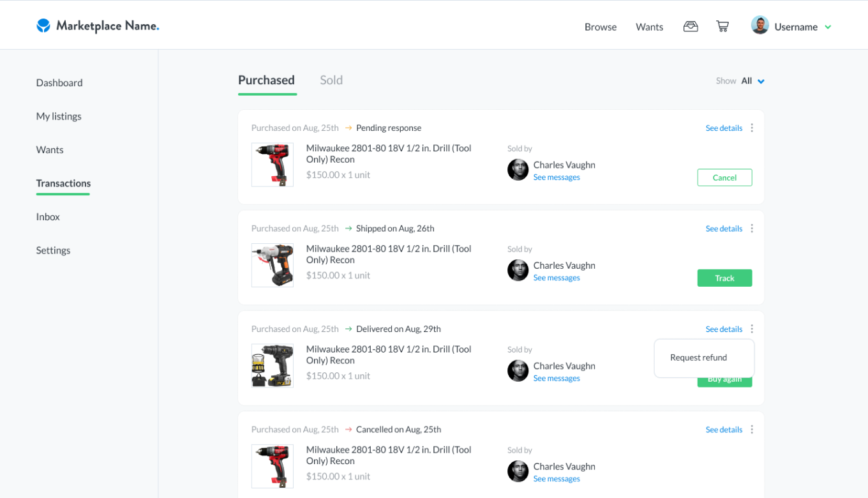Click Charles Vaughn name in Shipped order

[x=564, y=265]
